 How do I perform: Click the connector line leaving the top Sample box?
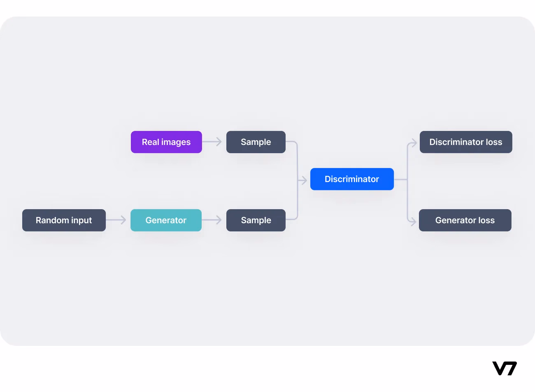pos(297,159)
